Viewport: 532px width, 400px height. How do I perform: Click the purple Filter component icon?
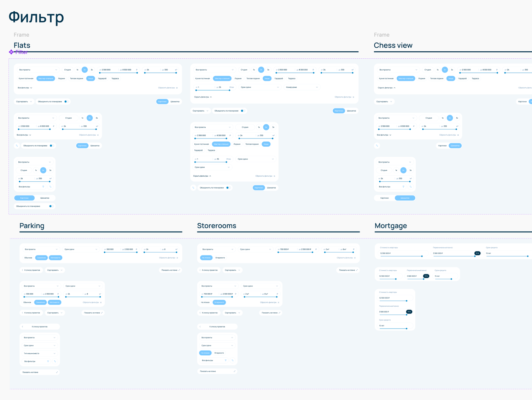click(11, 52)
